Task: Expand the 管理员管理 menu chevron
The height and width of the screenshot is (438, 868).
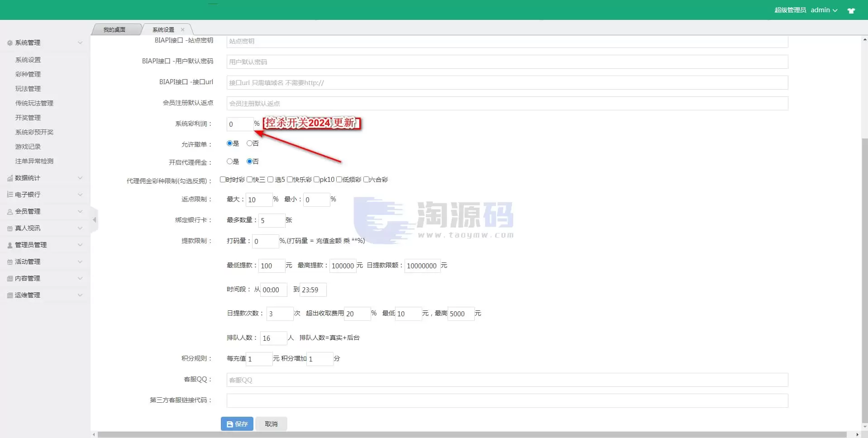Action: [x=80, y=245]
